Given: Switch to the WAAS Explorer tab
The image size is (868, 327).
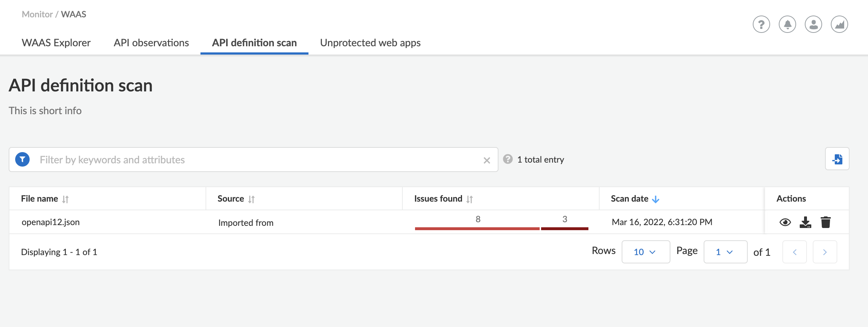Looking at the screenshot, I should tap(56, 43).
